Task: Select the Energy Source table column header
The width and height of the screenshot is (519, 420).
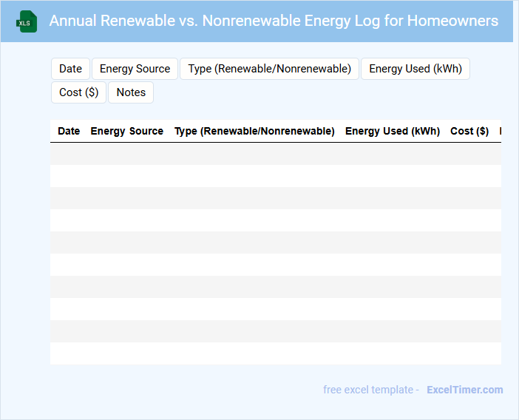Action: (x=126, y=131)
